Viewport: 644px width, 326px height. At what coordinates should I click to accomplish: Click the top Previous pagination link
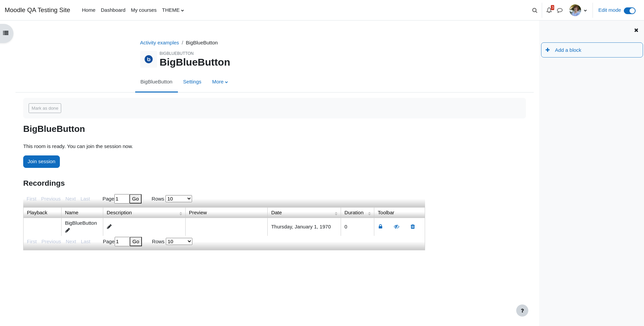point(51,199)
